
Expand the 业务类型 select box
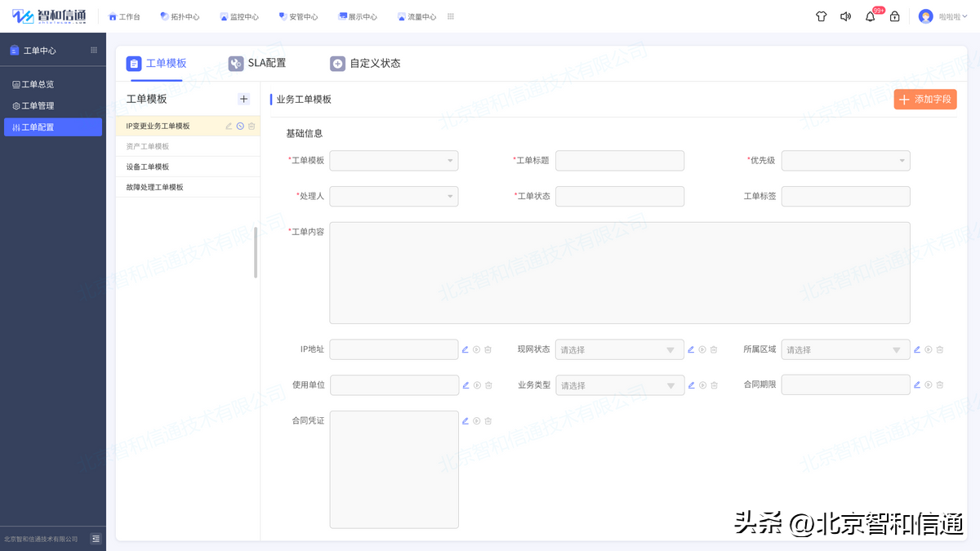point(620,385)
